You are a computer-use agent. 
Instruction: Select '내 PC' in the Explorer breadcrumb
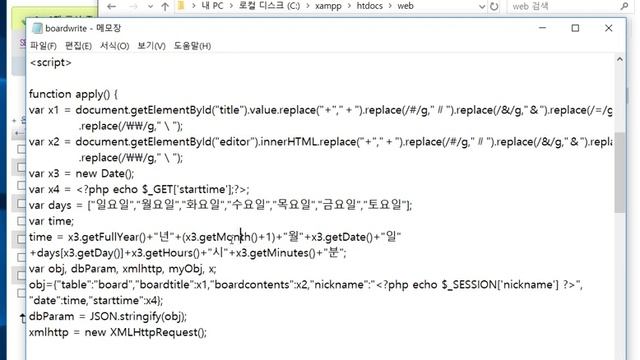pos(212,6)
